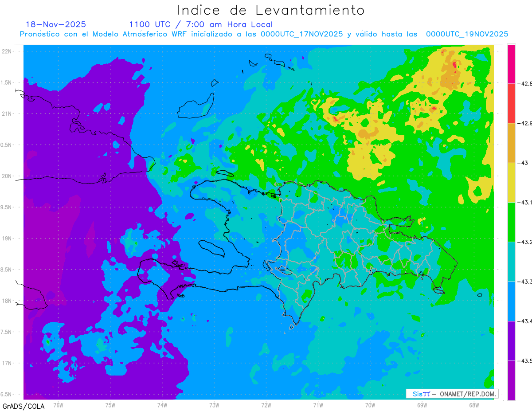Click the legend value "-43"
This screenshot has height=411, width=532.
tap(523, 163)
